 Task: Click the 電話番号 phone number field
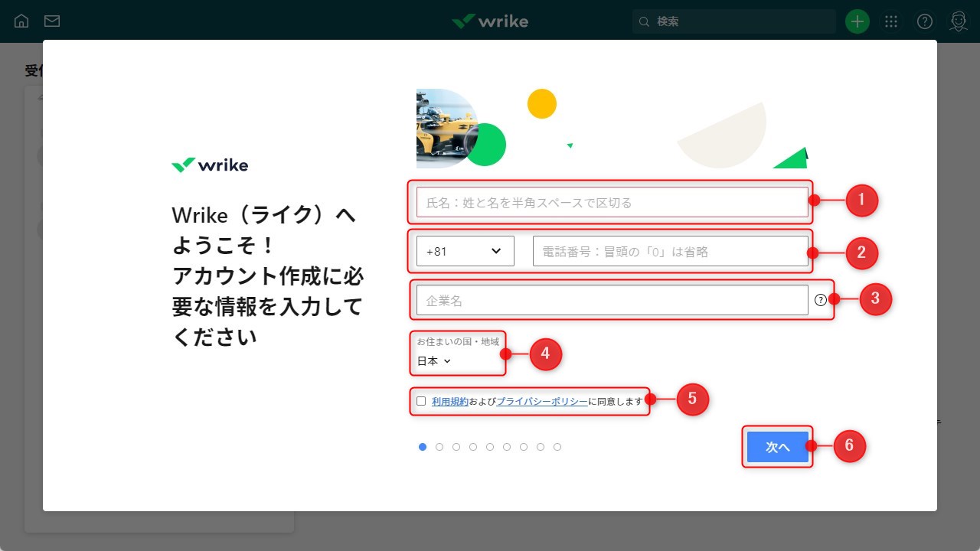pos(671,250)
